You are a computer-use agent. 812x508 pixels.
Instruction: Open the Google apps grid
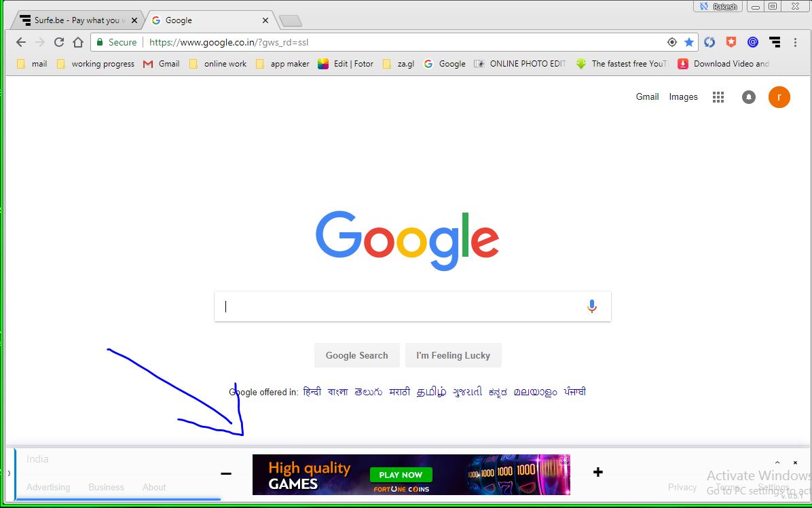pyautogui.click(x=718, y=97)
